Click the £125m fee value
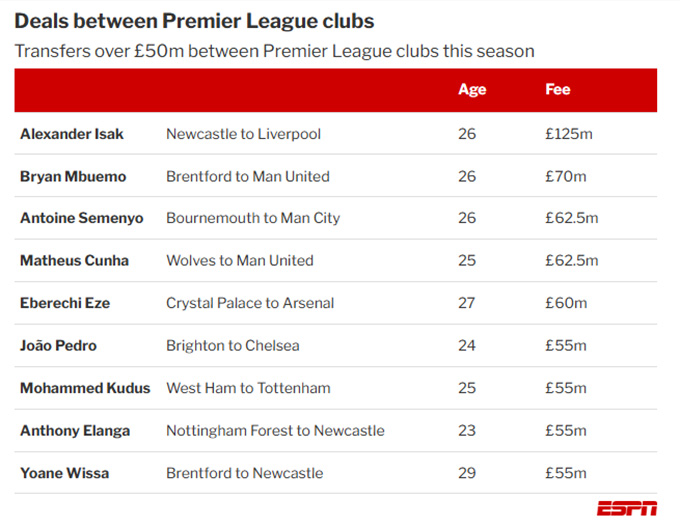This screenshot has height=528, width=680. (x=566, y=134)
